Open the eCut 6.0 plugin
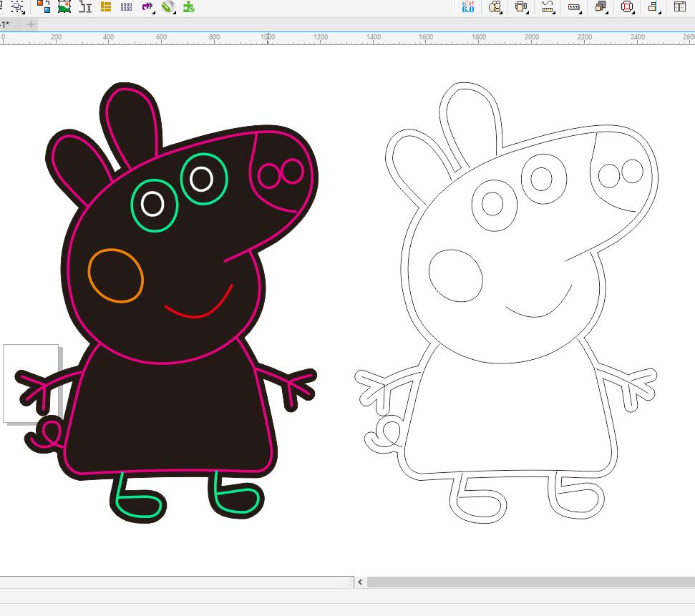The width and height of the screenshot is (695, 616). point(468,6)
